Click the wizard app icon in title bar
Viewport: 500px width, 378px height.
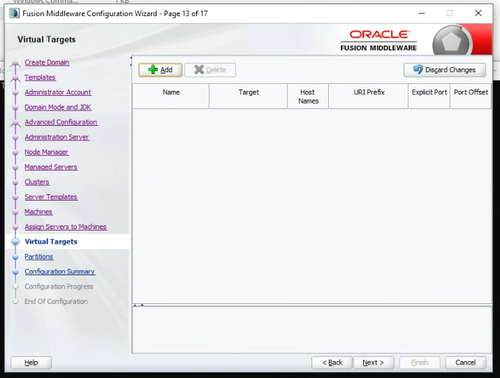click(x=14, y=13)
